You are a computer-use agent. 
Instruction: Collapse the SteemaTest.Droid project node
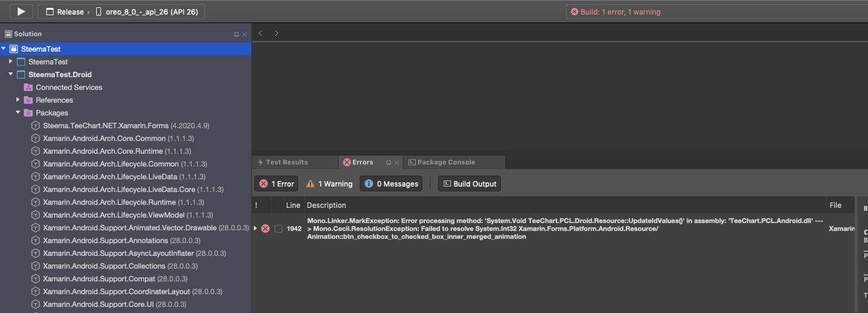click(x=10, y=74)
